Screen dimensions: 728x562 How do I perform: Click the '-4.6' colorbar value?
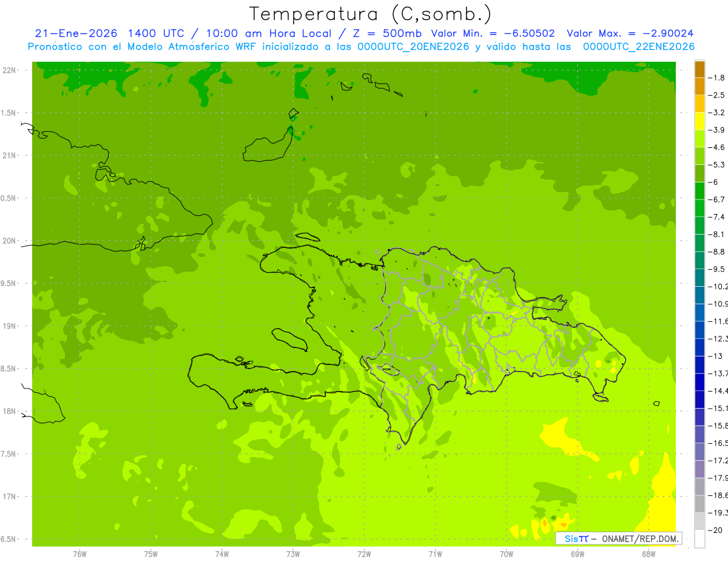(716, 147)
